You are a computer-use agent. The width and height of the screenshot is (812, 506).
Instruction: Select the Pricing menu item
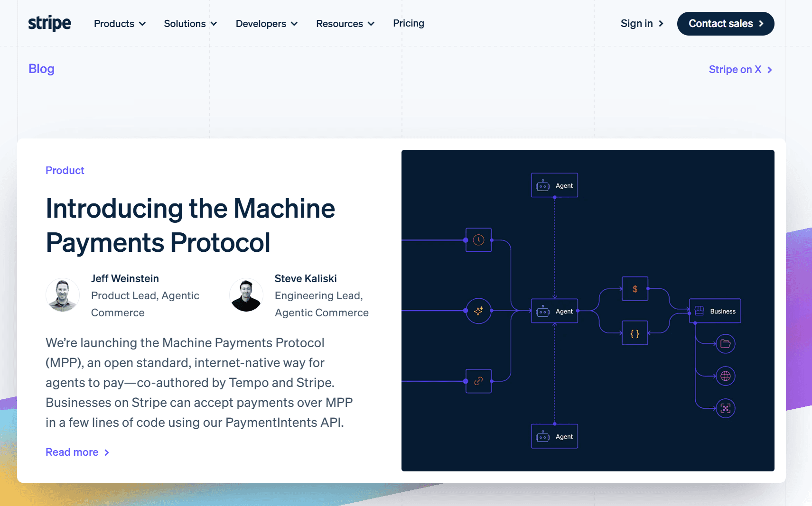point(408,23)
